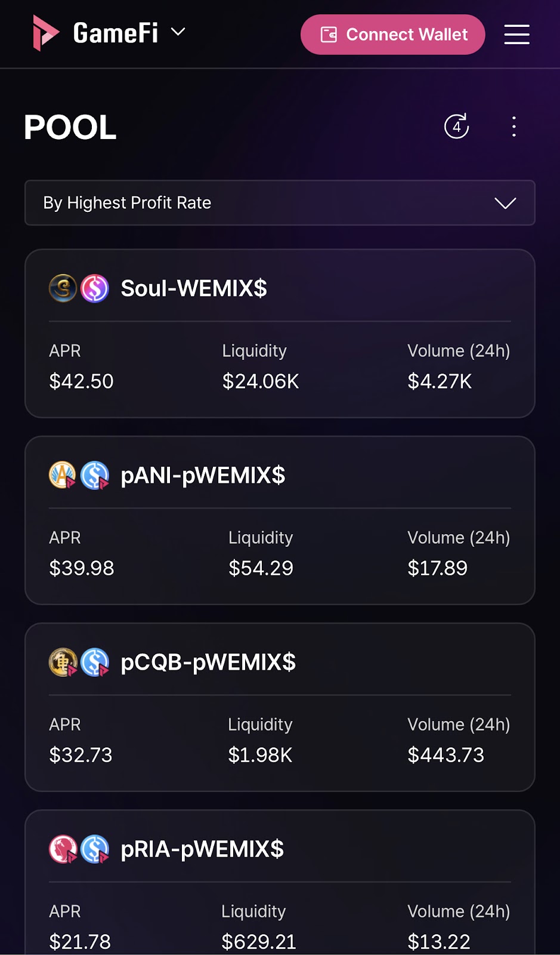
Task: Click the pANI token icon
Action: (63, 475)
